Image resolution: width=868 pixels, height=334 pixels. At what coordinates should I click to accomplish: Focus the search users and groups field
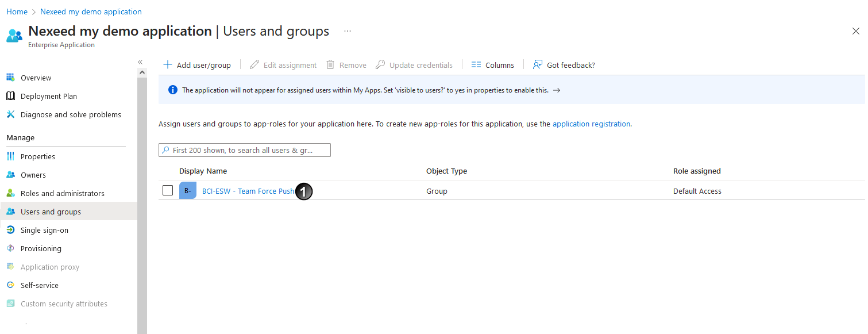click(x=245, y=150)
